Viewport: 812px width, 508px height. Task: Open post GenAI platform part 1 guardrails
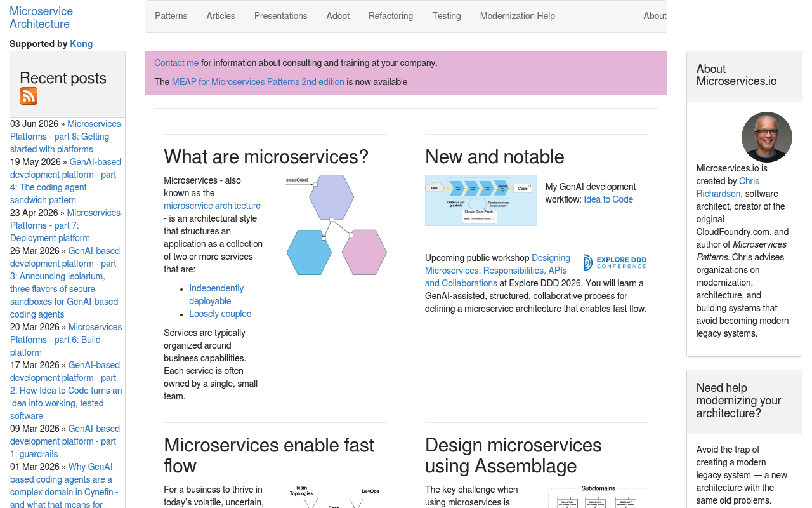tap(65, 441)
